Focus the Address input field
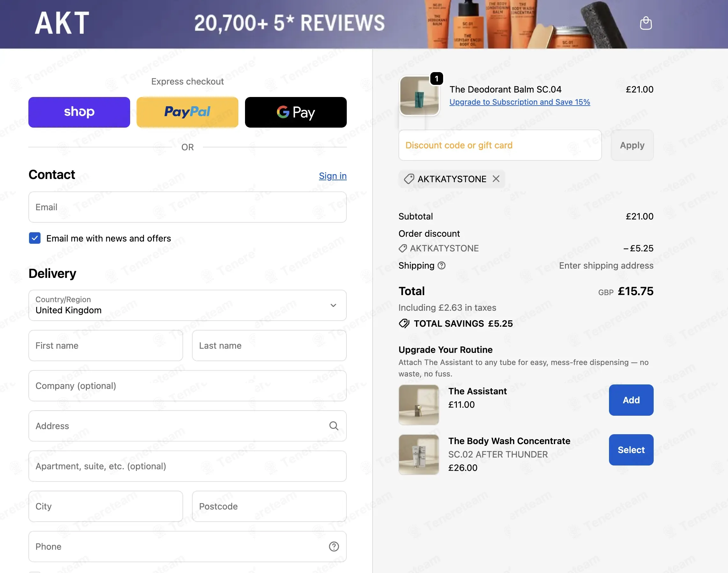This screenshot has height=573, width=728. point(188,426)
